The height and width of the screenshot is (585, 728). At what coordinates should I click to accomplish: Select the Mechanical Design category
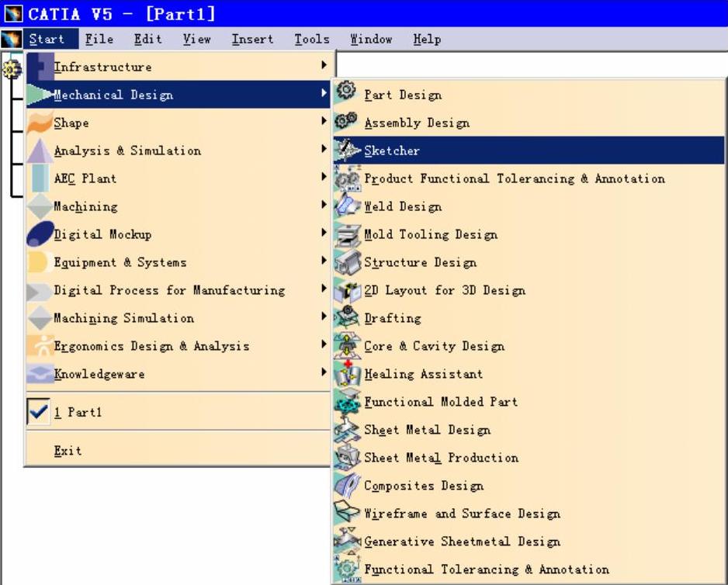pos(178,95)
